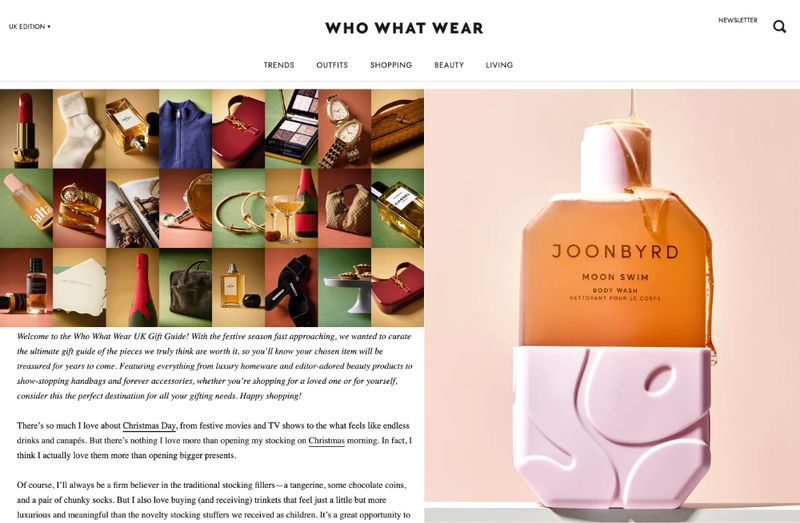Open the search magnifier icon

pyautogui.click(x=779, y=27)
